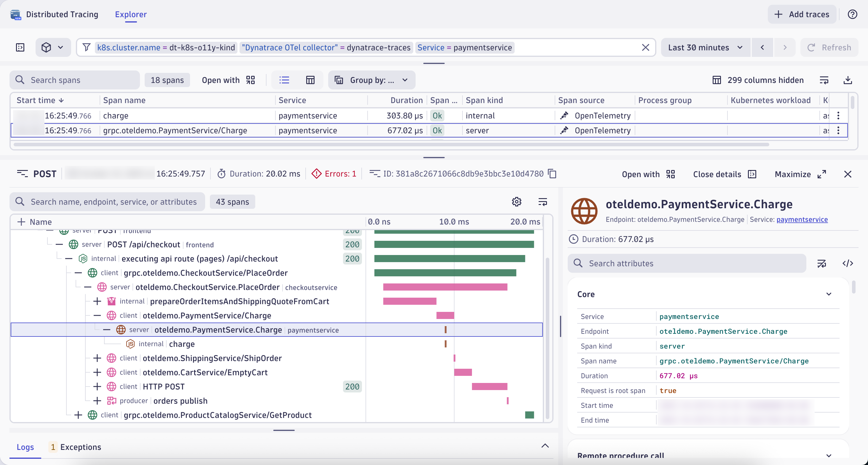The height and width of the screenshot is (465, 868).
Task: Open help via the question mark icon
Action: (853, 14)
